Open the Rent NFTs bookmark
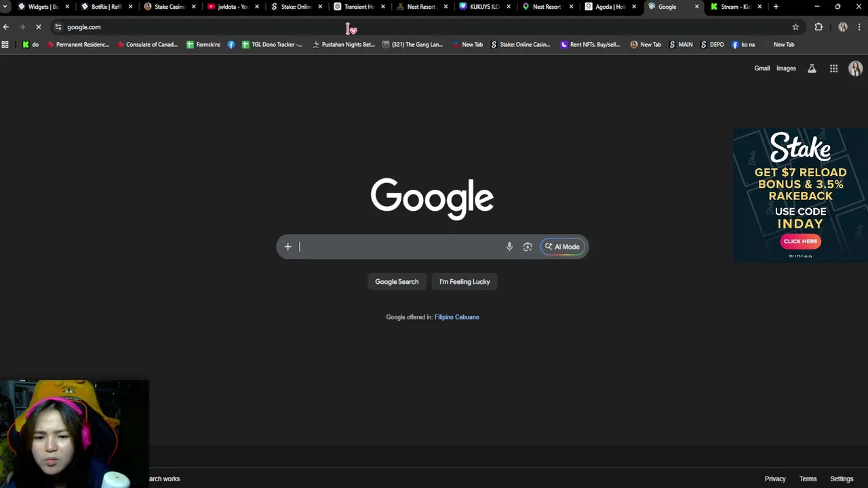Viewport: 868px width, 488px height. [590, 45]
